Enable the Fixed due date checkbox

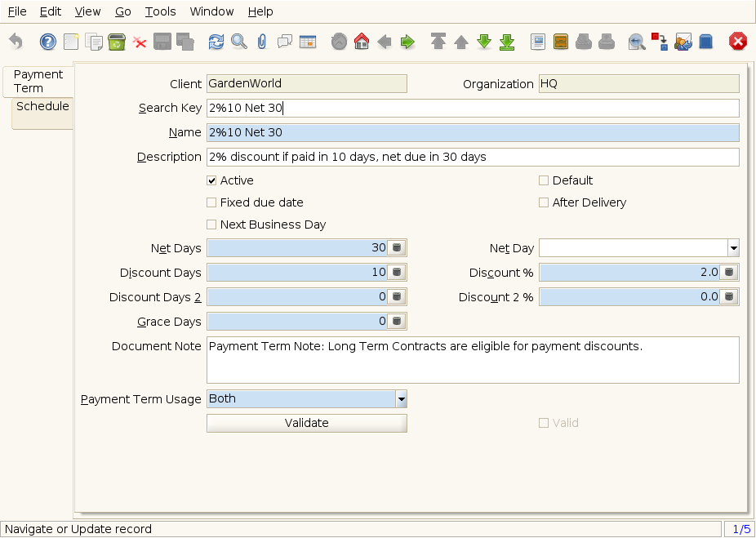(212, 202)
